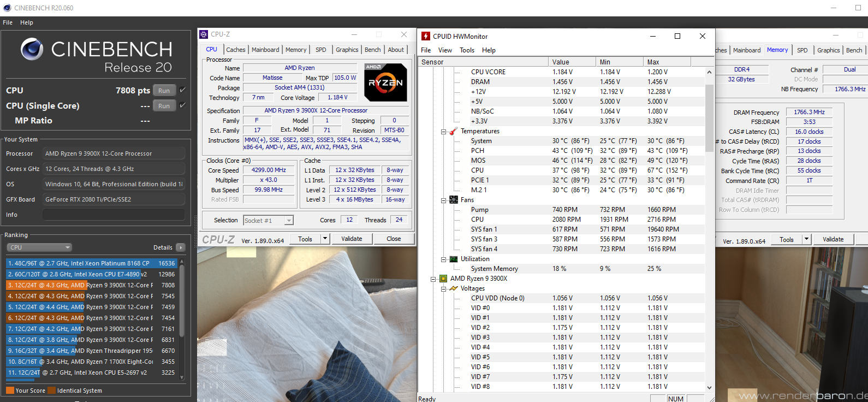Open Cinebench Help menu
This screenshot has width=868, height=402.
tap(27, 22)
